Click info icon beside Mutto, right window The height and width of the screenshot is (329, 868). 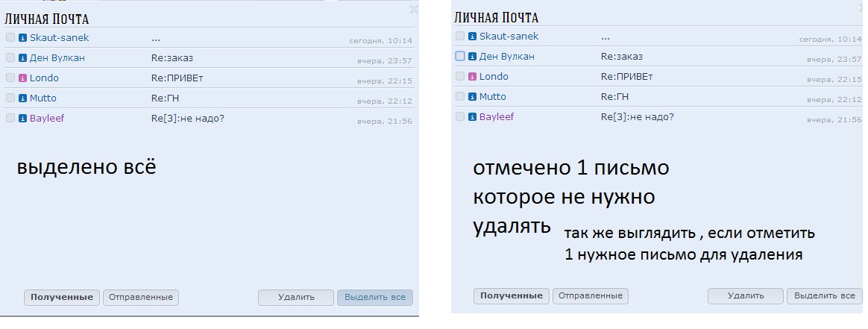click(x=472, y=96)
